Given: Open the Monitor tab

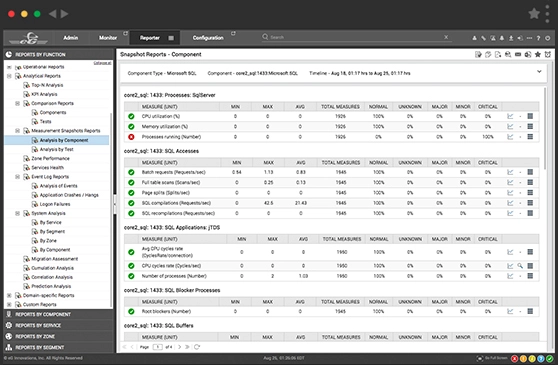Looking at the screenshot, I should pyautogui.click(x=108, y=37).
